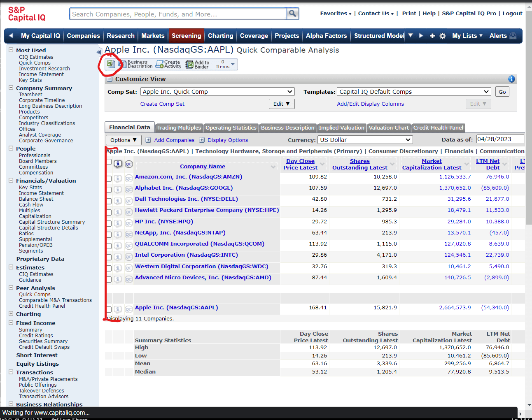Open the Alerts bell icon
Viewport: 532px width, 420px height.
click(x=514, y=36)
